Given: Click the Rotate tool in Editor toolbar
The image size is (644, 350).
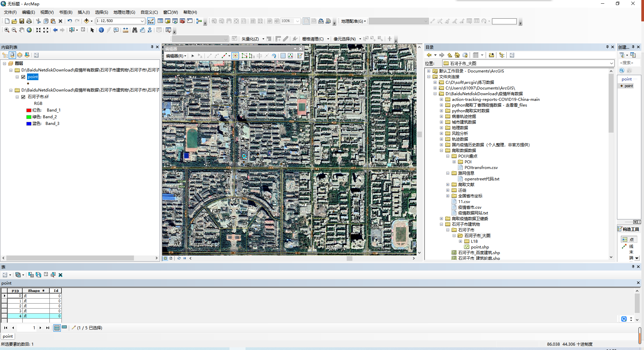Looking at the screenshot, I should [274, 56].
